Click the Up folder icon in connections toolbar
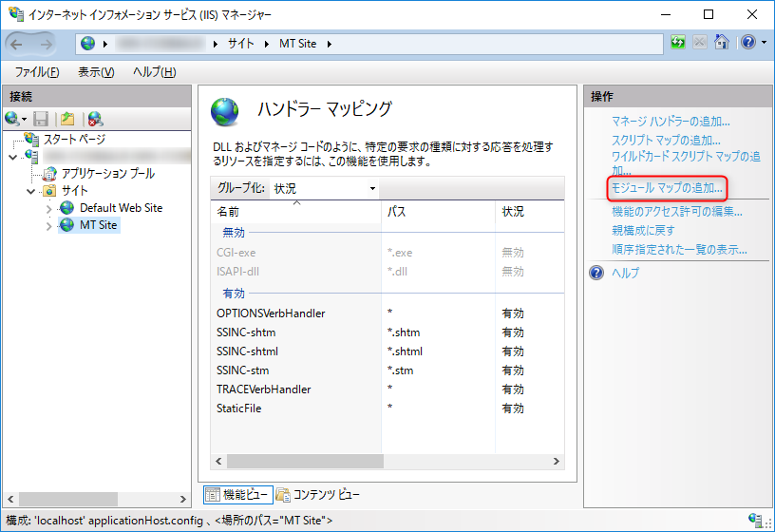 pyautogui.click(x=67, y=119)
